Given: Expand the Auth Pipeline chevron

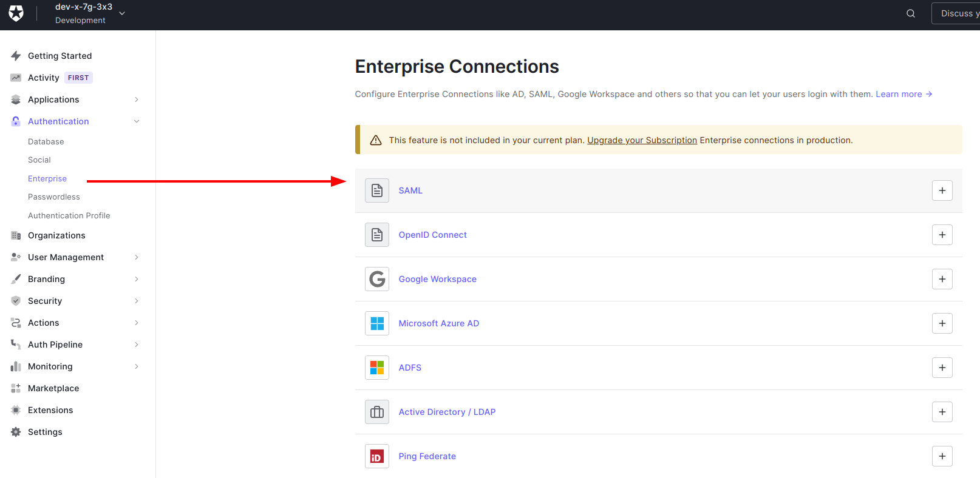Looking at the screenshot, I should click(x=137, y=345).
